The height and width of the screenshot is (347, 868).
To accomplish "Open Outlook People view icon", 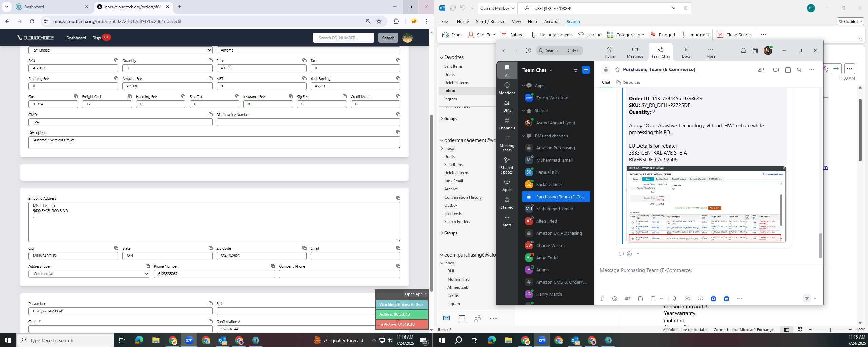I will 477,318.
